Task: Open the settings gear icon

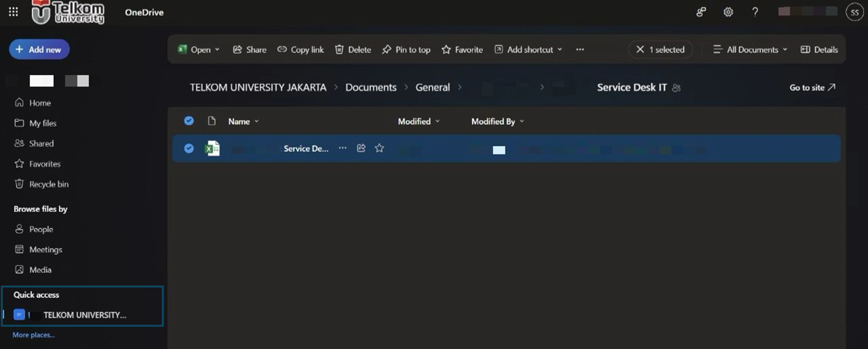Action: (x=728, y=12)
